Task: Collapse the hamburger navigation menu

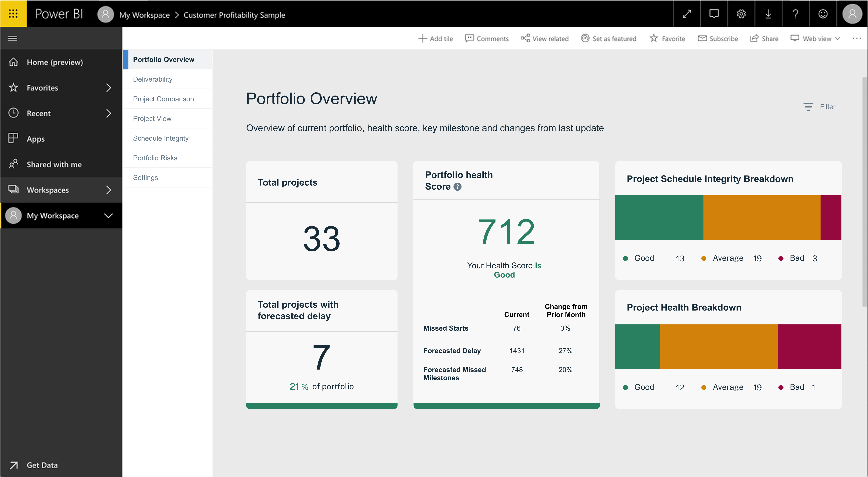Action: [13, 38]
